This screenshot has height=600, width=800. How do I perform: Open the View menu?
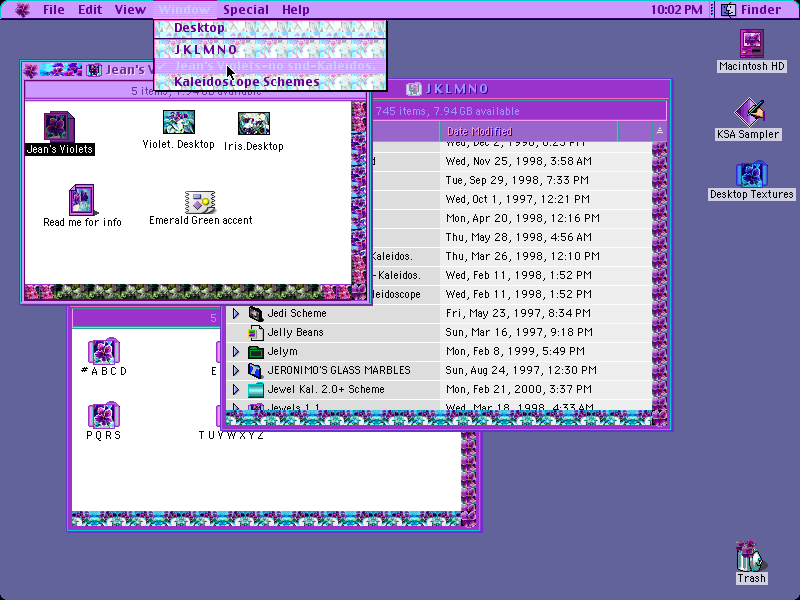point(130,10)
